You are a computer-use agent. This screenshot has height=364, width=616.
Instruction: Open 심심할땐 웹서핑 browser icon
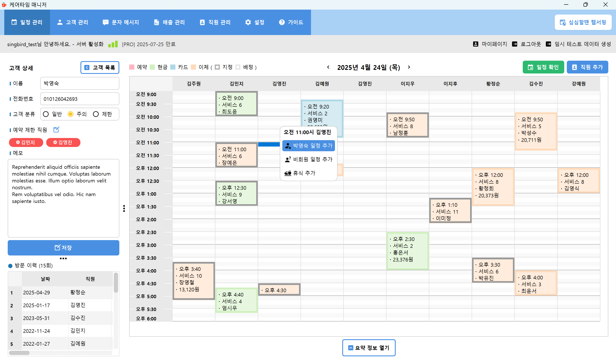click(562, 22)
